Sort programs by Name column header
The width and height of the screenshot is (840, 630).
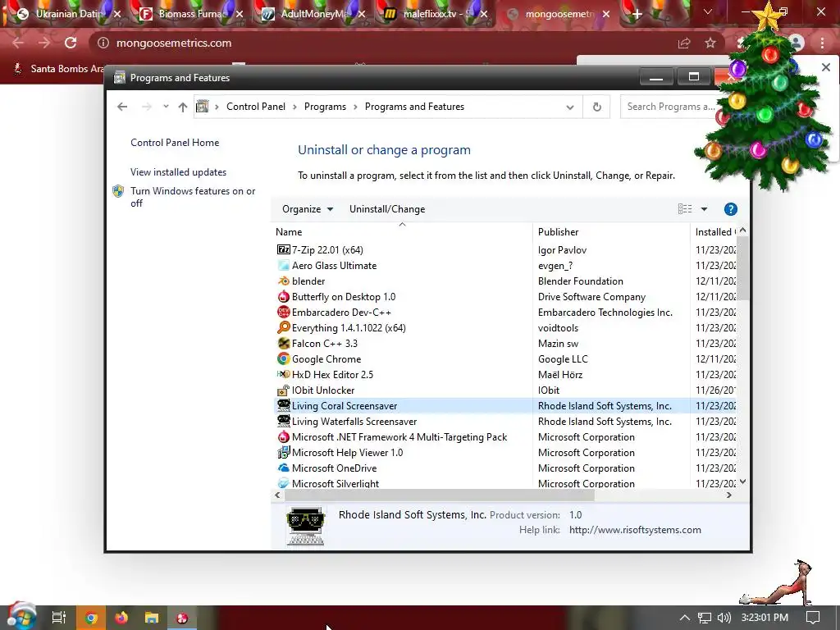(403, 232)
